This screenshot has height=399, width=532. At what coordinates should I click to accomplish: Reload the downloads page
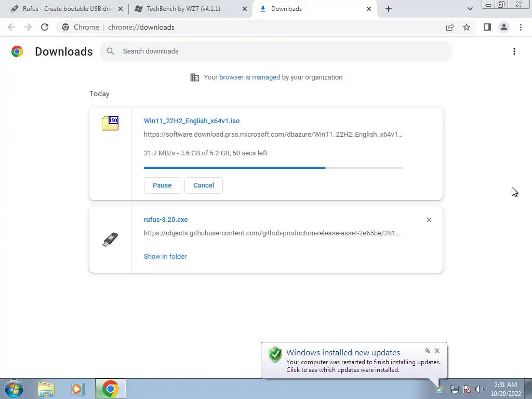pos(45,27)
